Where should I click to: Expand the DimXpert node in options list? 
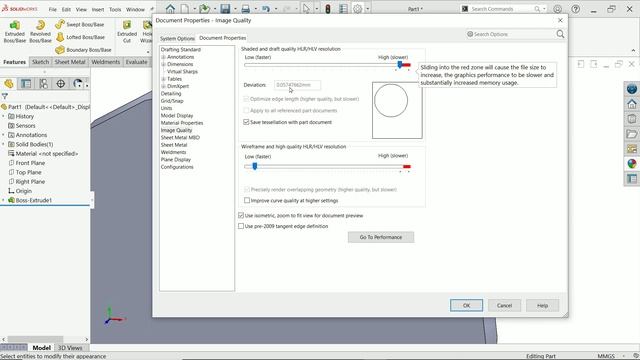click(163, 87)
